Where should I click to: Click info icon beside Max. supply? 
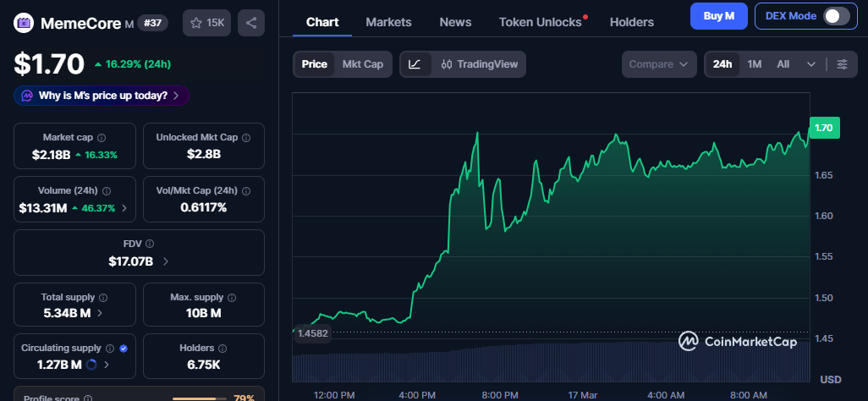coord(232,298)
